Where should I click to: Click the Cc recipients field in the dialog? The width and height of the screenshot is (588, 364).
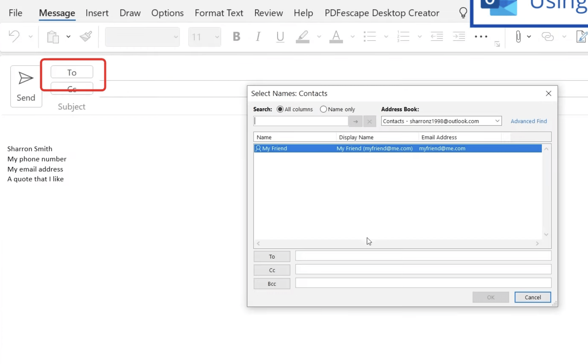[x=423, y=269]
